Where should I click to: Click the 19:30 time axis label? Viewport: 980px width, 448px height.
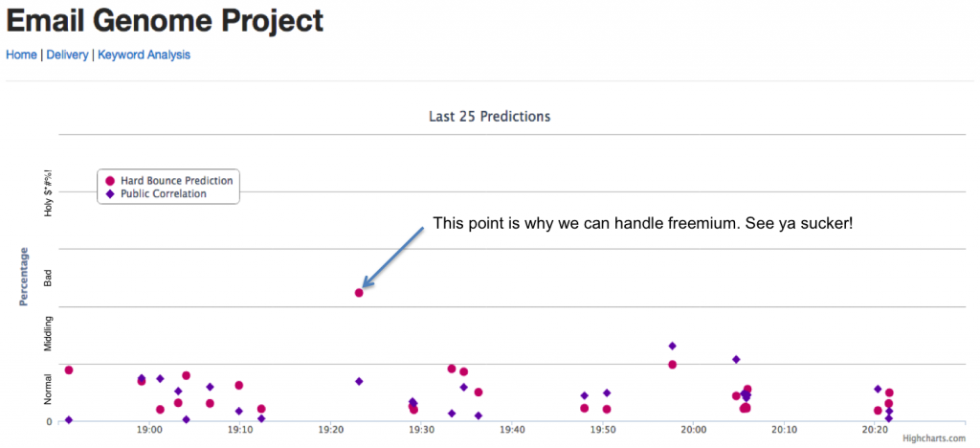(421, 432)
